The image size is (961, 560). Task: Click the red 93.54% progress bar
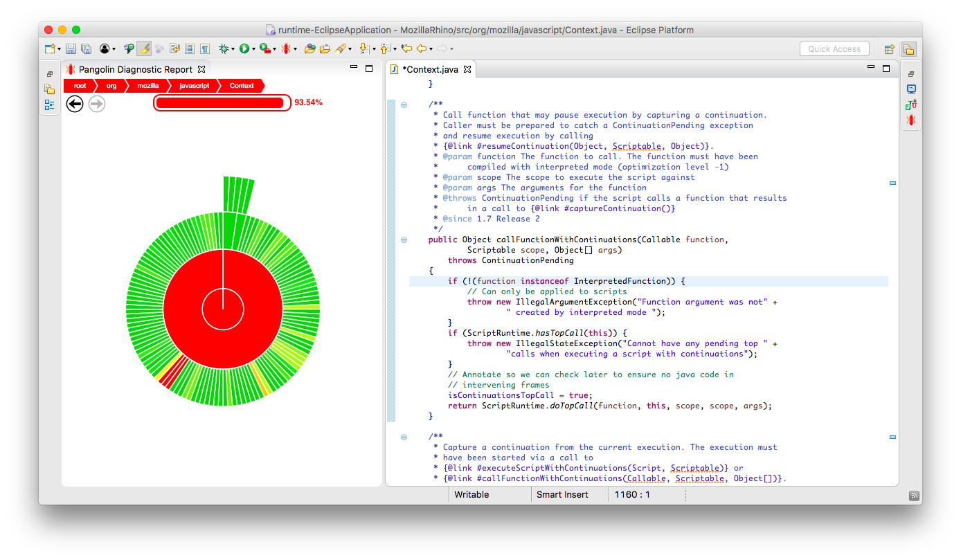[x=220, y=103]
